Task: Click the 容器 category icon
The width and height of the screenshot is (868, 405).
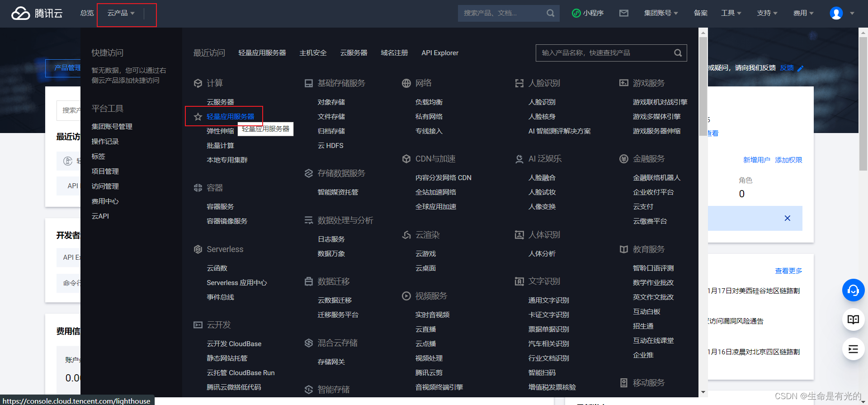Action: coord(198,188)
